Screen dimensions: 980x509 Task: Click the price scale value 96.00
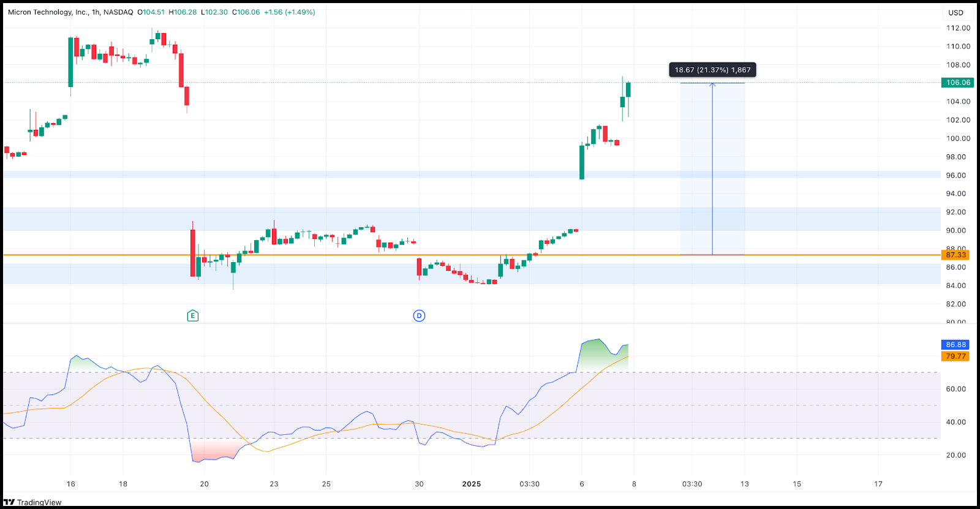956,175
